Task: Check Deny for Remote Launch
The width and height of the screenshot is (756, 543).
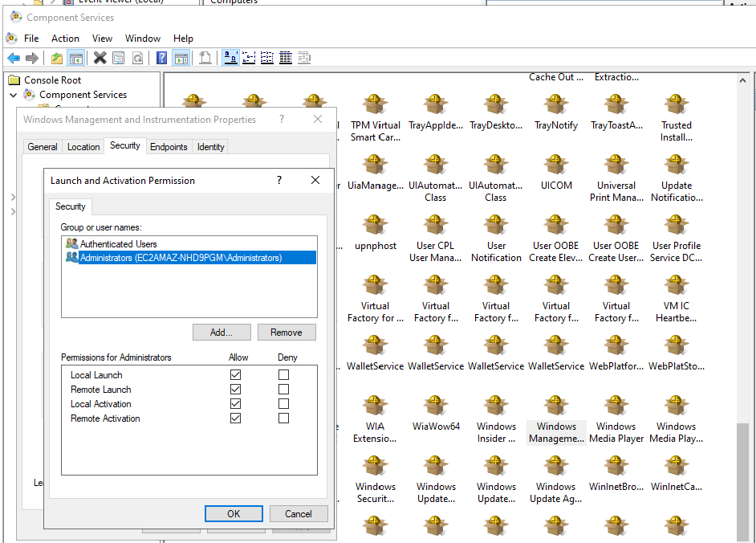Action: [283, 390]
